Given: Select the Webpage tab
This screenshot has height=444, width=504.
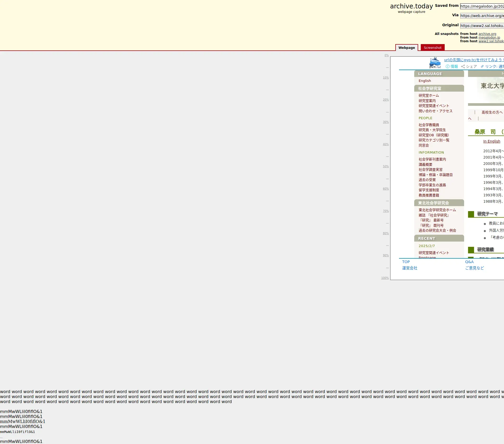Looking at the screenshot, I should [x=406, y=48].
